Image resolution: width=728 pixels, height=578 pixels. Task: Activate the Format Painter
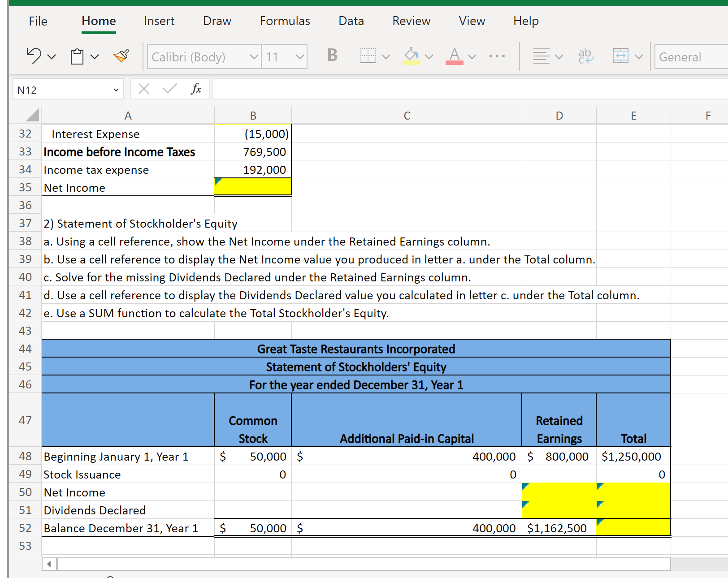[121, 56]
